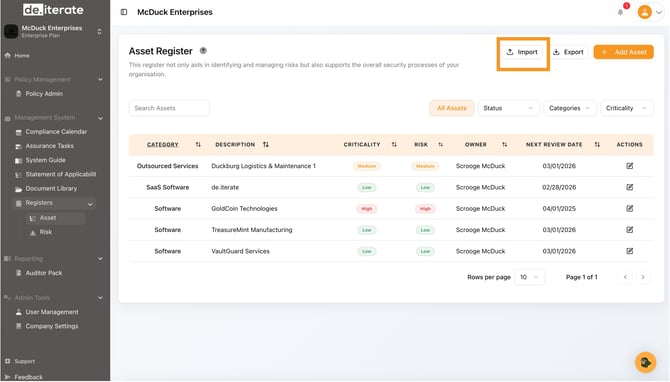Click the Category column header
Viewport: 670px width, 382px height.
point(162,144)
